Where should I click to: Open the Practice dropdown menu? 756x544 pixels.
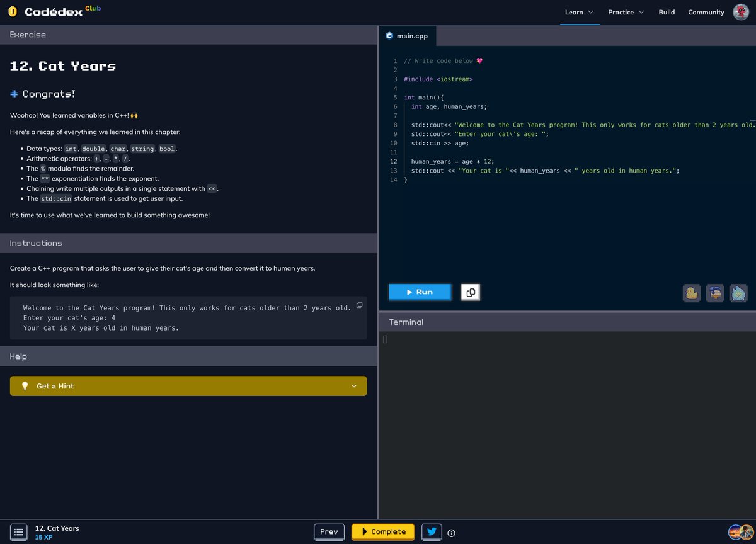(626, 12)
